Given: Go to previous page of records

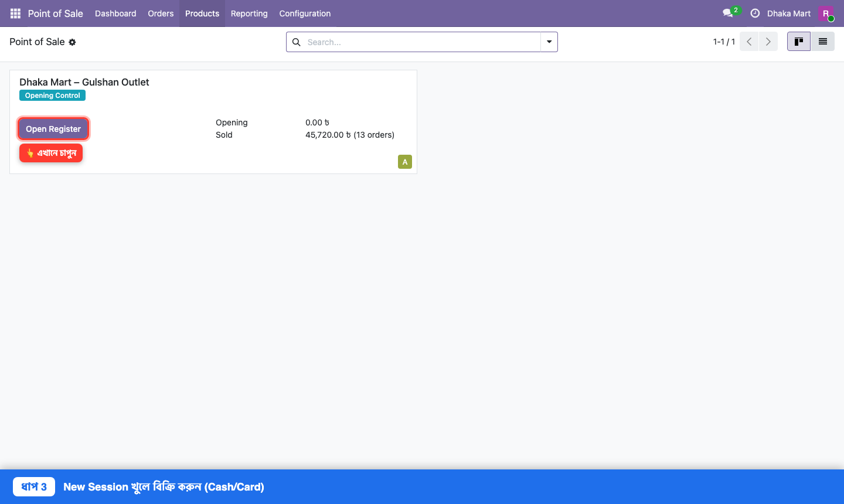Looking at the screenshot, I should click(x=749, y=42).
